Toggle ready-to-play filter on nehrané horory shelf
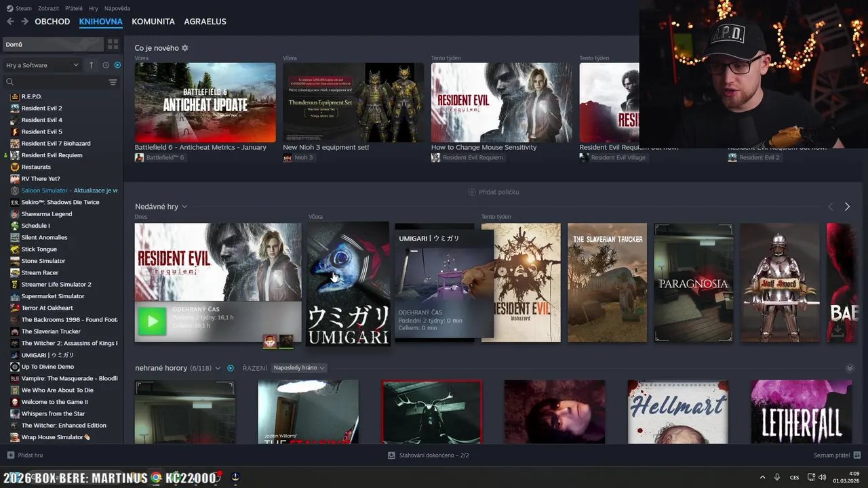The image size is (868, 488). (231, 368)
